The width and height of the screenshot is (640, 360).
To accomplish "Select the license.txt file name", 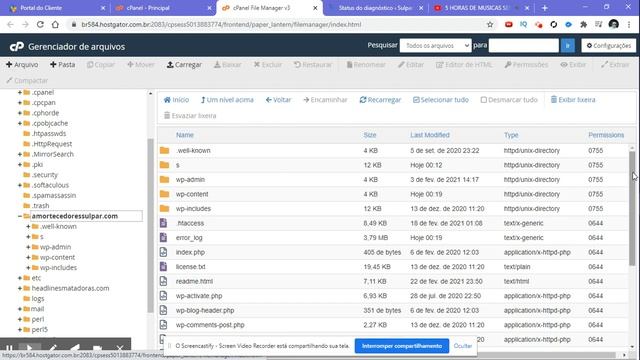I will click(x=191, y=267).
